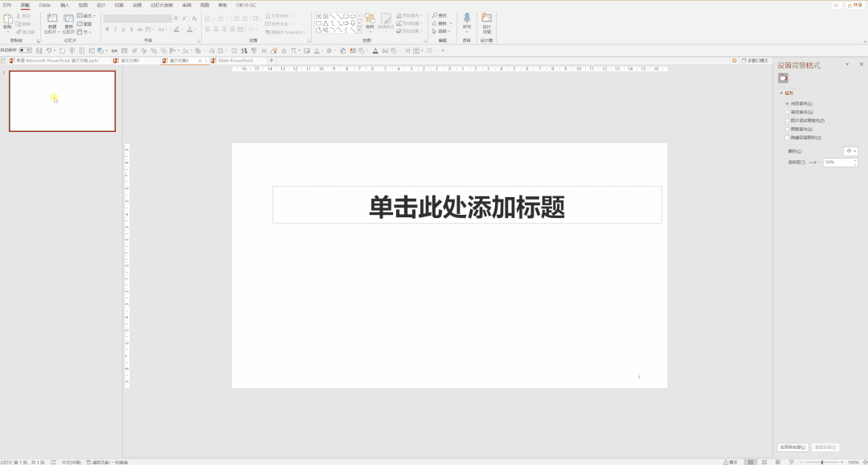Select the rectangle shape in shapes gallery
Image resolution: width=868 pixels, height=465 pixels.
(346, 16)
